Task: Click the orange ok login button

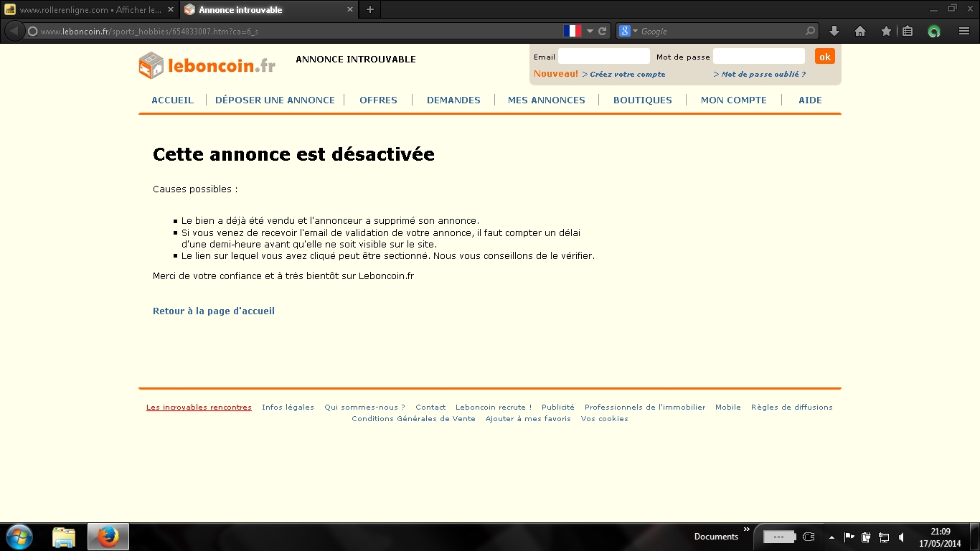Action: pyautogui.click(x=825, y=57)
